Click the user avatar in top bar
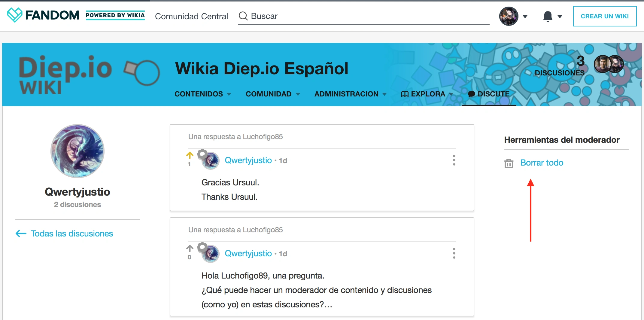 509,16
